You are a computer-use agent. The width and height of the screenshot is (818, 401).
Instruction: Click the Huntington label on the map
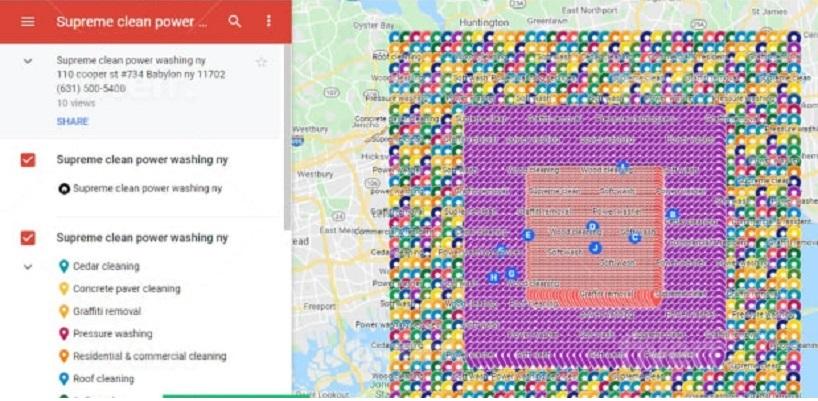click(x=484, y=22)
